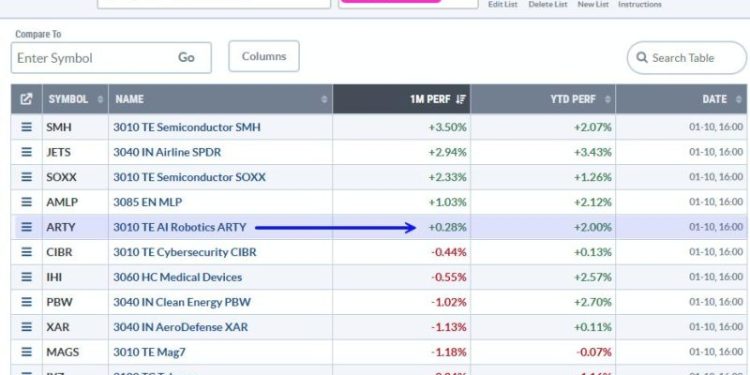
Task: Open 3010 TE AI Robotics ARTY link
Action: pos(179,227)
